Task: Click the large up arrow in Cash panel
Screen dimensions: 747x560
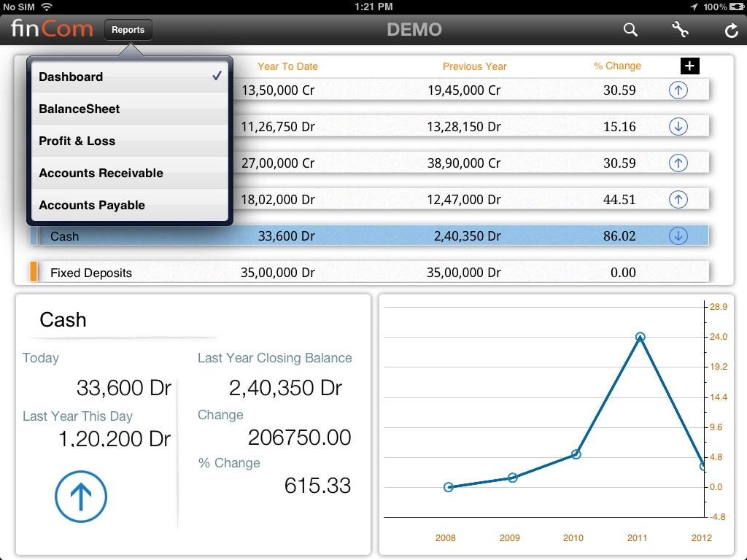Action: (81, 497)
